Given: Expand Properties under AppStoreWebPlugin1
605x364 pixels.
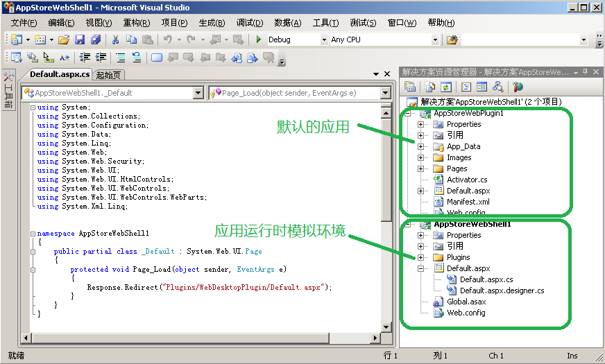Looking at the screenshot, I should [420, 124].
